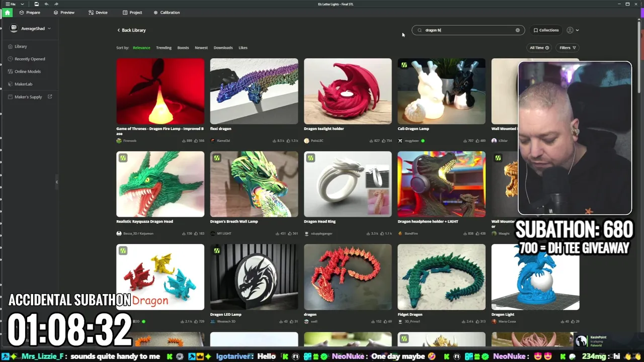
Task: Focus the search field containing dragon
Action: (x=468, y=30)
